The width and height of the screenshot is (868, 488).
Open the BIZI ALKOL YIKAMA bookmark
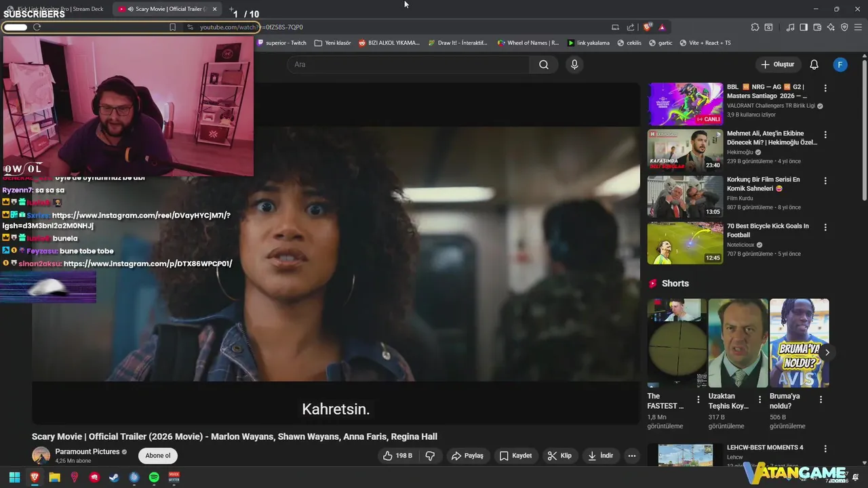click(x=389, y=43)
